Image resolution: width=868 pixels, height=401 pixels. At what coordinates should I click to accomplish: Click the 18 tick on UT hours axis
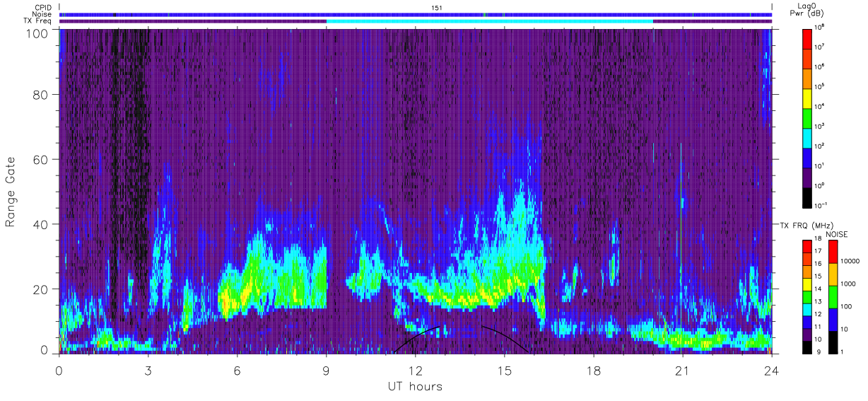click(x=594, y=371)
